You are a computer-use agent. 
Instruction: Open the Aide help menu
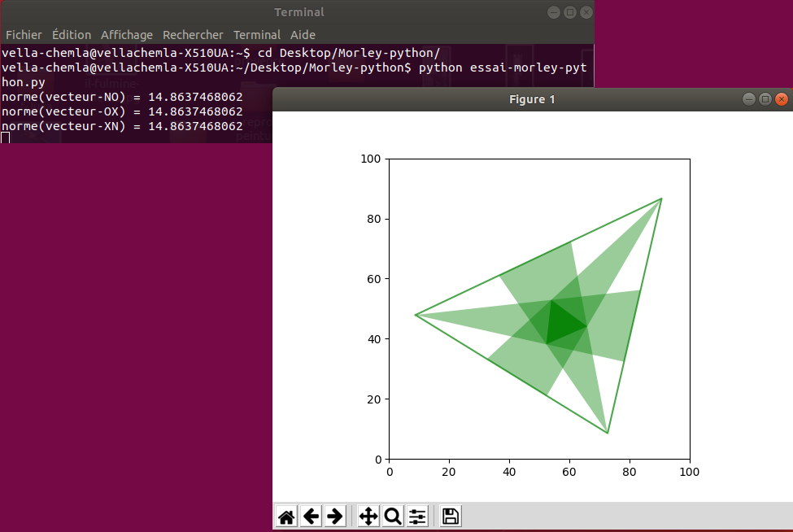[x=303, y=35]
